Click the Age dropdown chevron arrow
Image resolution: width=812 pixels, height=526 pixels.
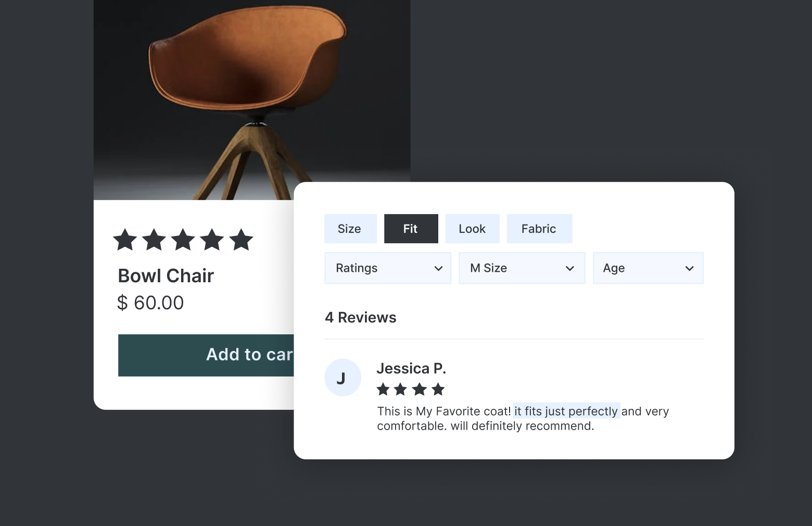click(x=689, y=268)
